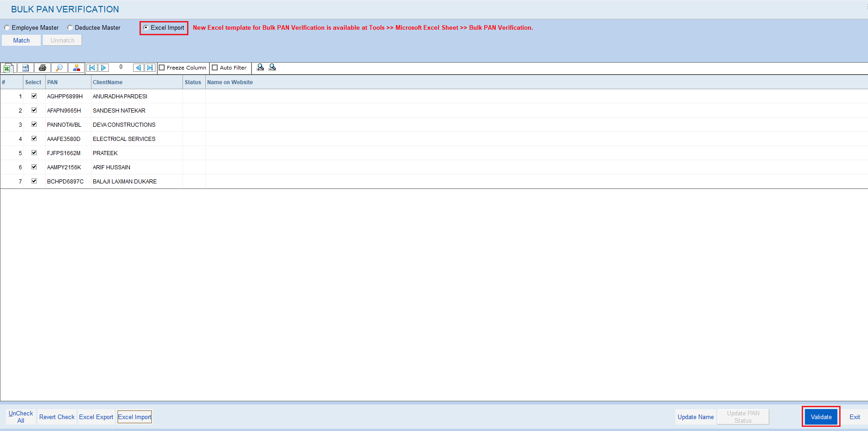Click the Excel export icon in grid toolbar

[8, 68]
